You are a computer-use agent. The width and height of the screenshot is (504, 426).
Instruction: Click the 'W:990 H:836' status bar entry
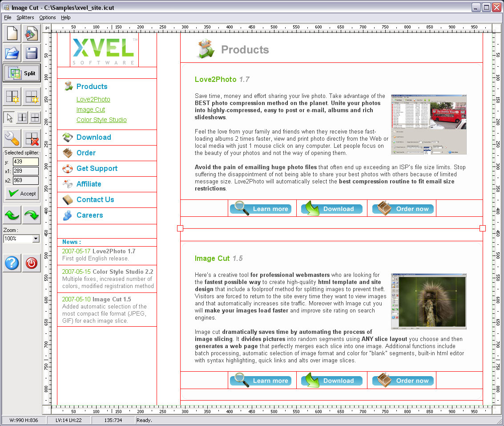(x=24, y=420)
